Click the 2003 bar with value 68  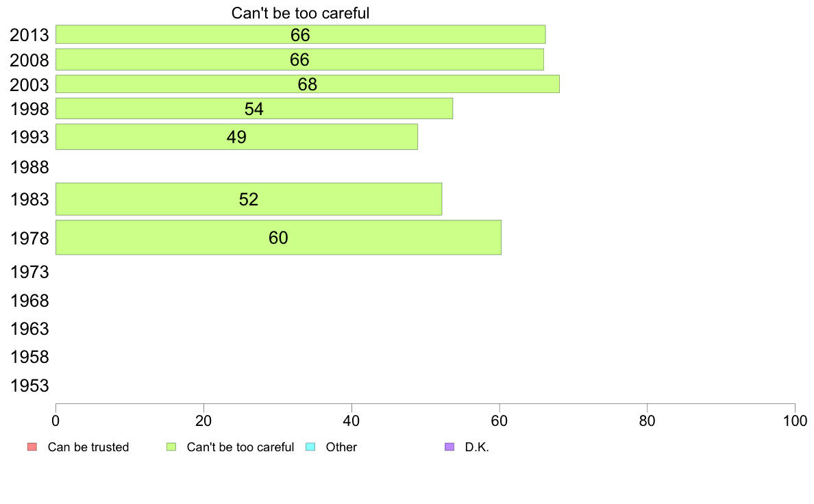308,84
